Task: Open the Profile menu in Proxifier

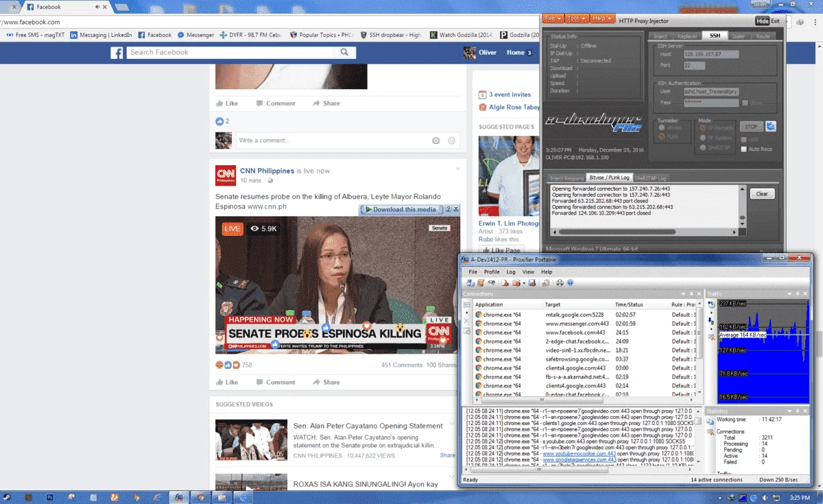Action: point(492,272)
